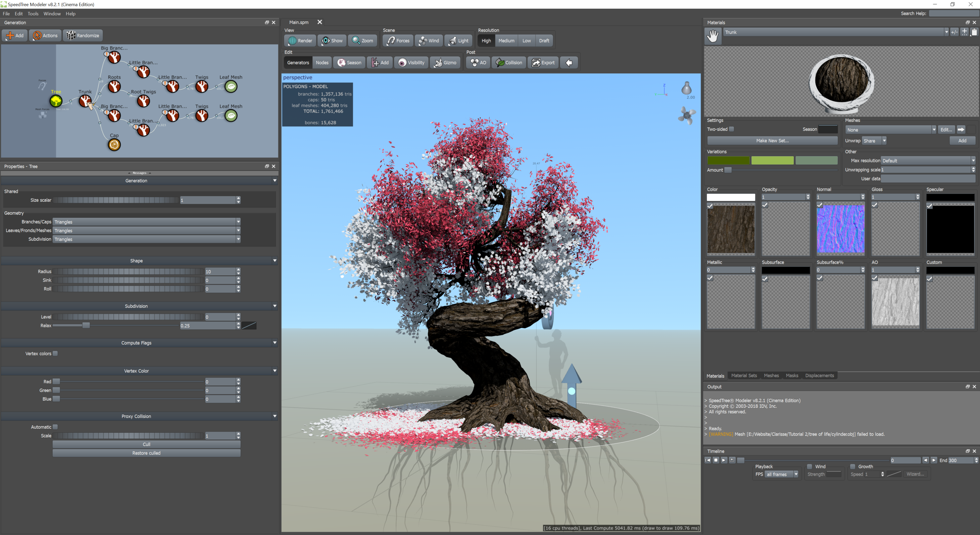Toggle the Vertex colors checkbox
980x535 pixels.
55,353
